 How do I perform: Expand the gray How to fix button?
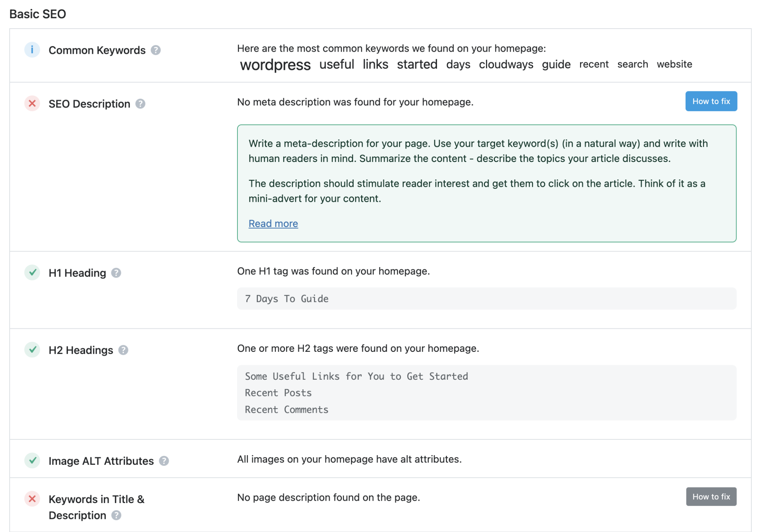tap(711, 497)
